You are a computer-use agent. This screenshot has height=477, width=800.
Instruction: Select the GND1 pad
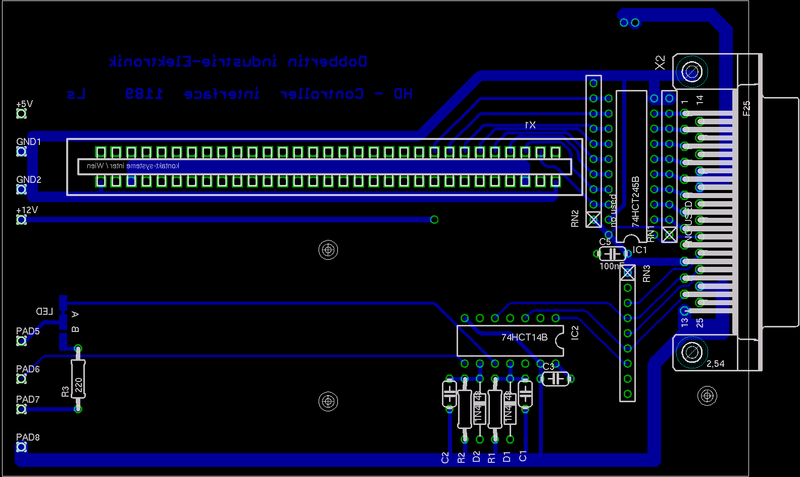coord(20,154)
